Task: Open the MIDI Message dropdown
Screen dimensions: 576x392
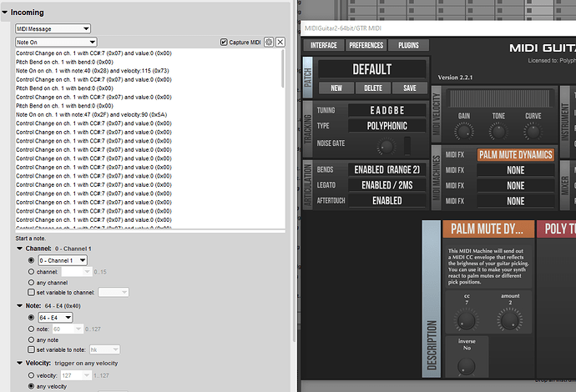Action: [x=53, y=28]
